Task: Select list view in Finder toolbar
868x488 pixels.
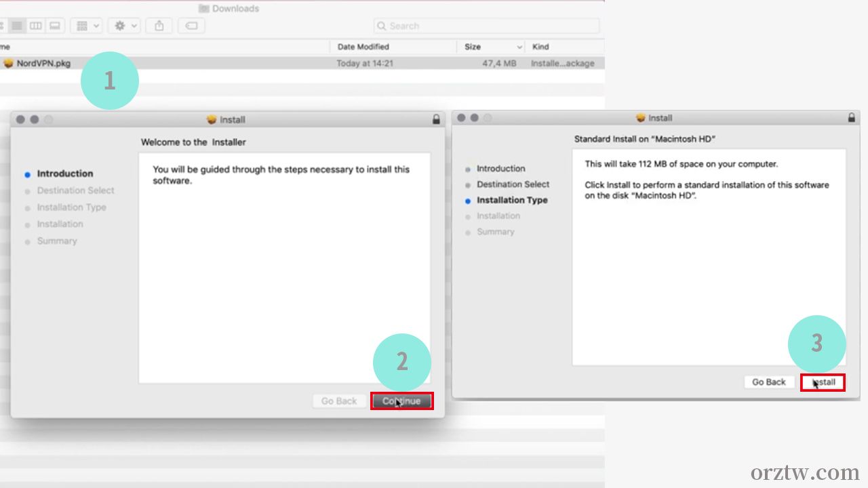Action: 17,26
